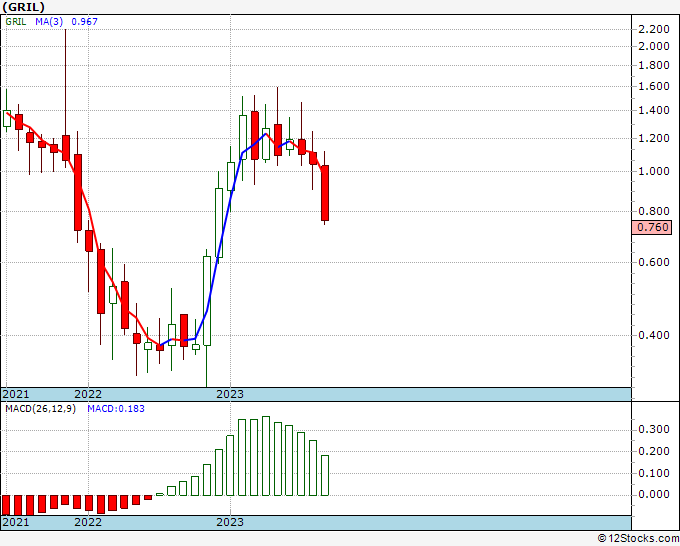Select the 0.800 price axis label
The image size is (680, 546).
coord(654,212)
